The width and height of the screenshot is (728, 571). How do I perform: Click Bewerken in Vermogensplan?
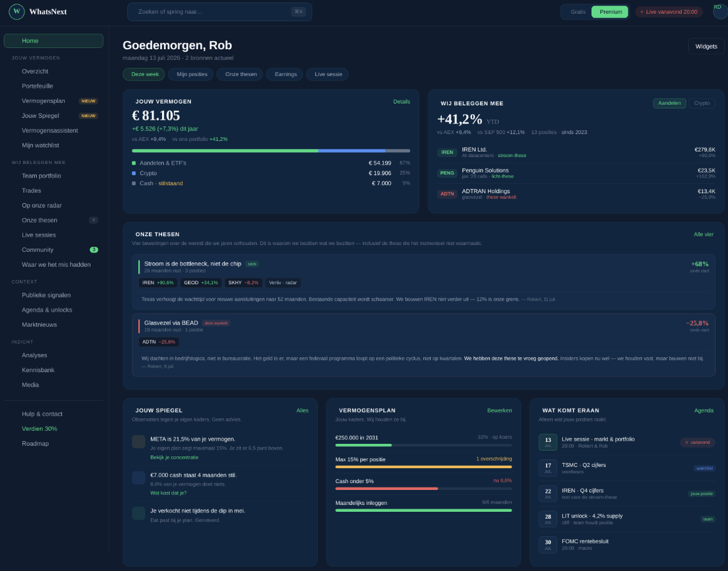coord(499,410)
